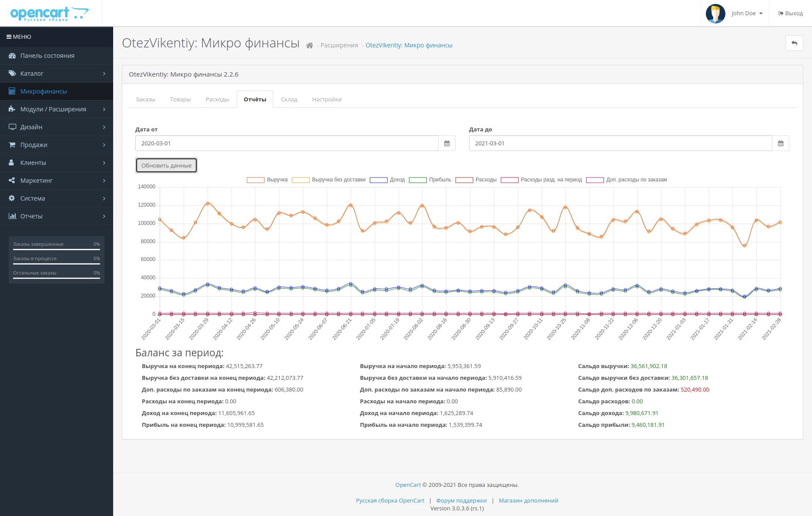
Task: Click the OpenCart logo
Action: pos(49,13)
